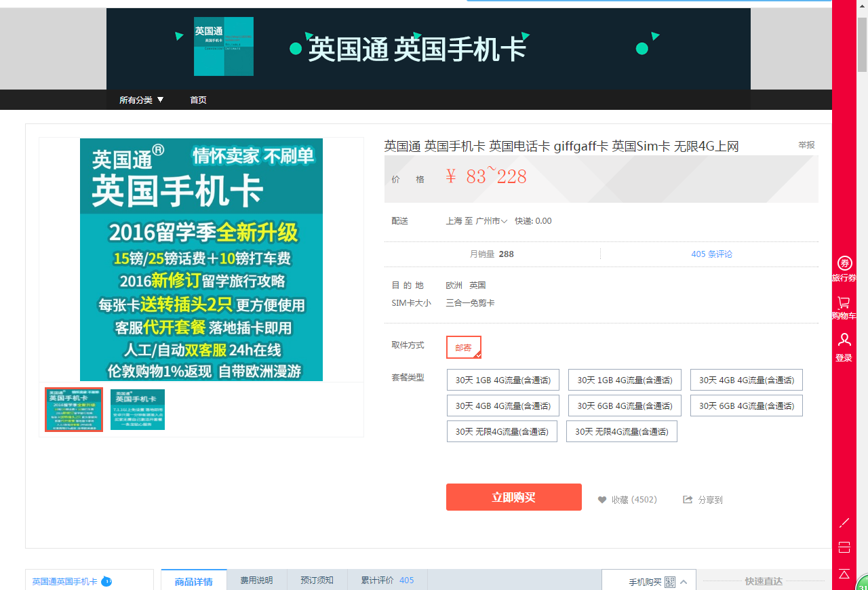Click the 分享到 share link

coord(710,500)
